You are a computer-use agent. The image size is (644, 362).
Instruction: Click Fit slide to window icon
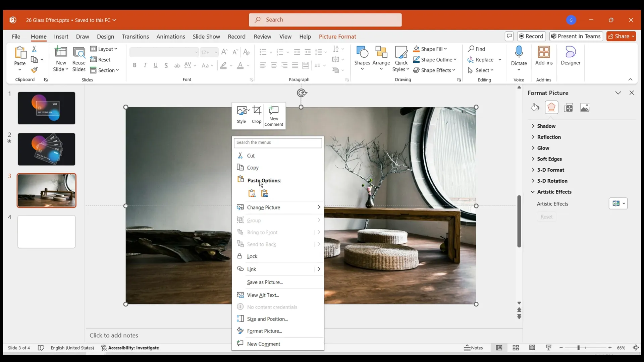(636, 348)
